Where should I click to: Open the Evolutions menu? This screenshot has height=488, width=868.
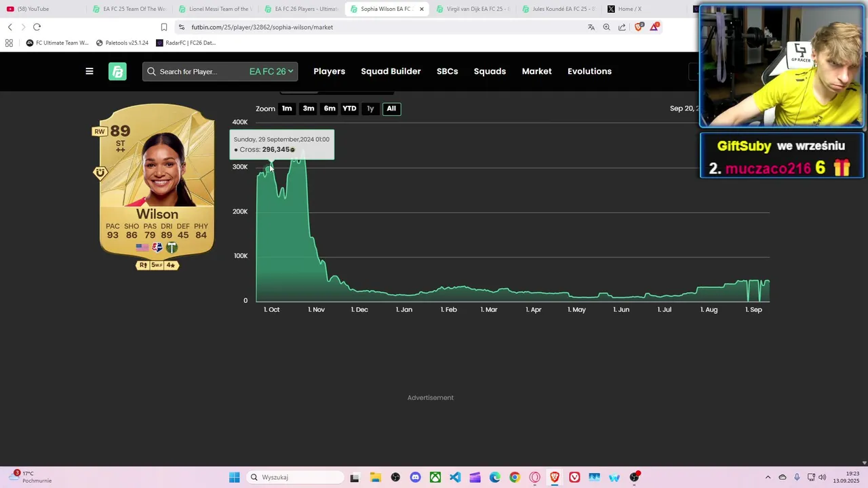tap(590, 71)
